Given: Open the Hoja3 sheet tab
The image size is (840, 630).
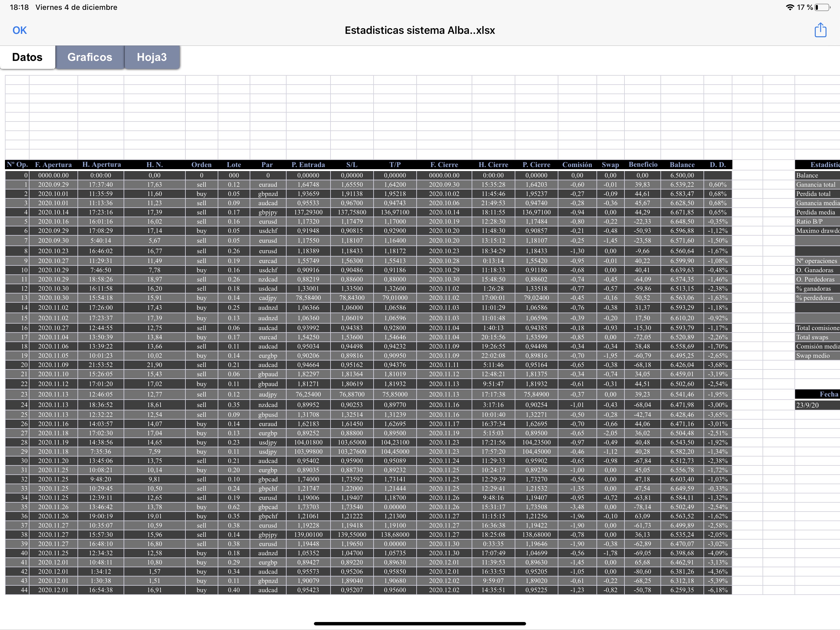Looking at the screenshot, I should (x=152, y=57).
